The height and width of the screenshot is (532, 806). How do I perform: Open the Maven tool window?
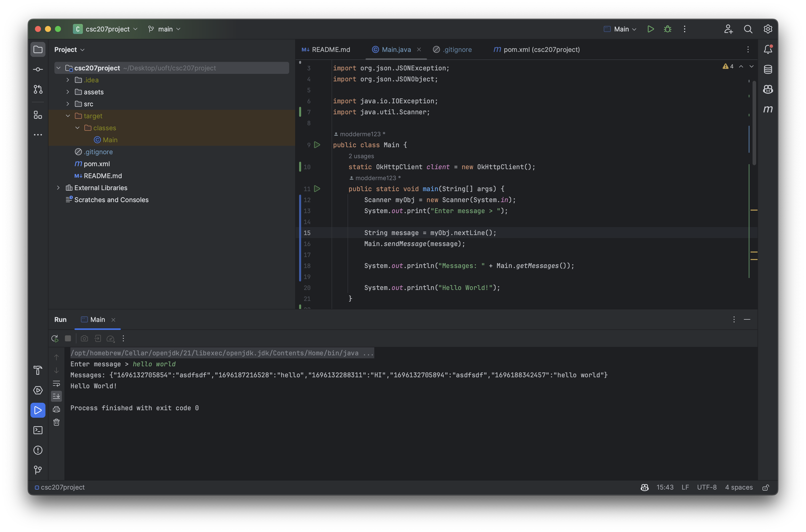(768, 109)
